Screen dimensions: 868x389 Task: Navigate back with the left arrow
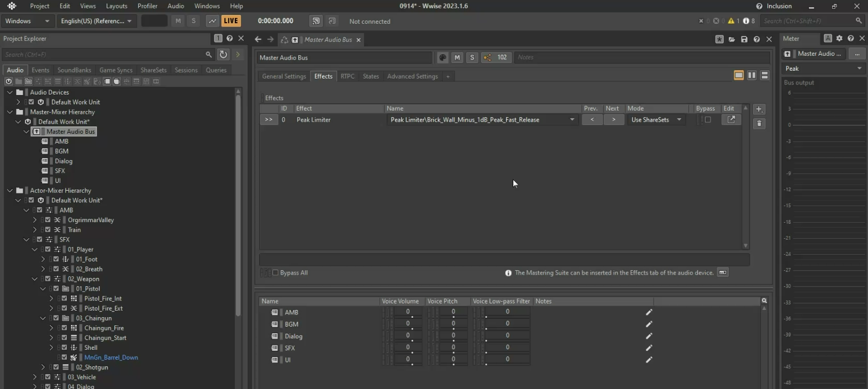(258, 39)
